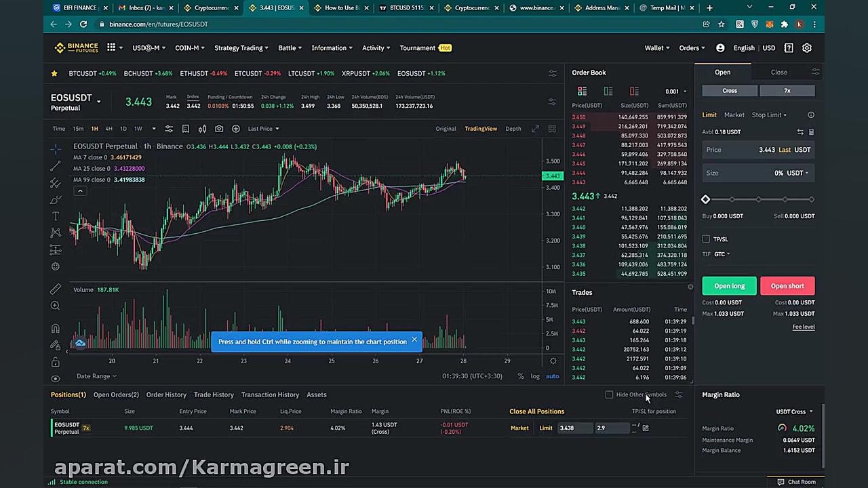Image resolution: width=868 pixels, height=488 pixels.
Task: Open the Chat Room
Action: [x=796, y=482]
